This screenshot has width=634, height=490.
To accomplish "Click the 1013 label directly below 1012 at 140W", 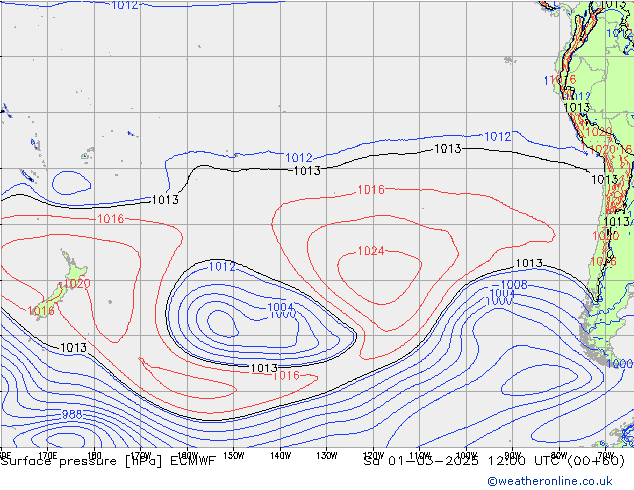I will click(x=307, y=171).
